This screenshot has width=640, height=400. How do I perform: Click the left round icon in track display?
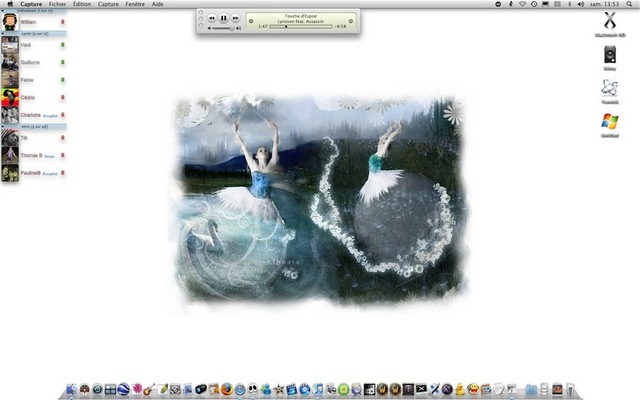251,21
